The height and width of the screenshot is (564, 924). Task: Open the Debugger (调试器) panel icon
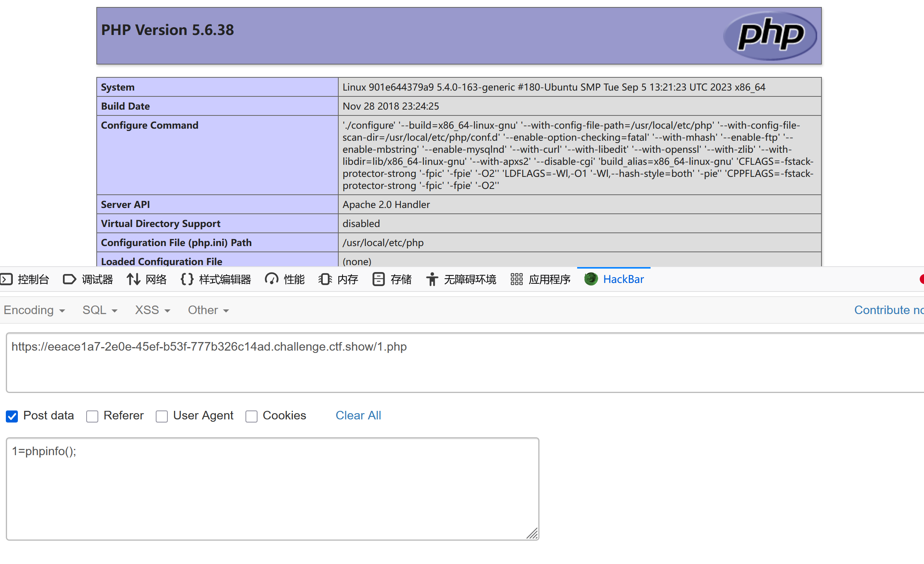click(x=70, y=279)
